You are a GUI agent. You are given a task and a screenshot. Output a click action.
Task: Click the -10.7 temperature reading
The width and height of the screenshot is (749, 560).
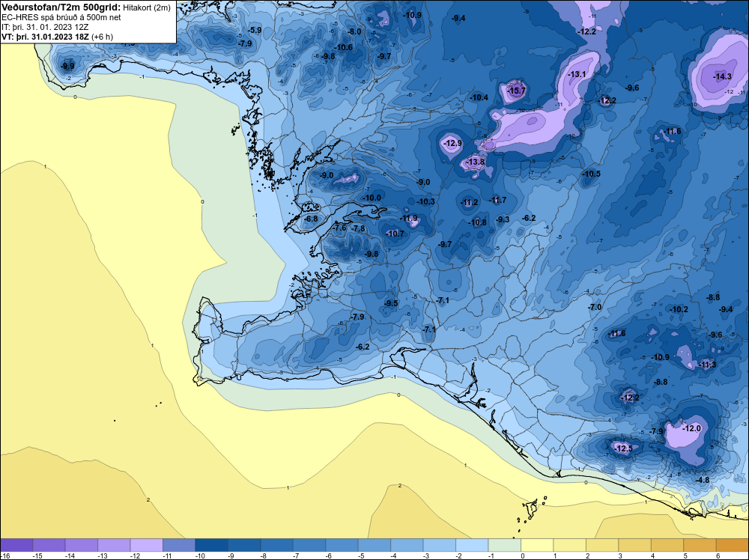(395, 234)
